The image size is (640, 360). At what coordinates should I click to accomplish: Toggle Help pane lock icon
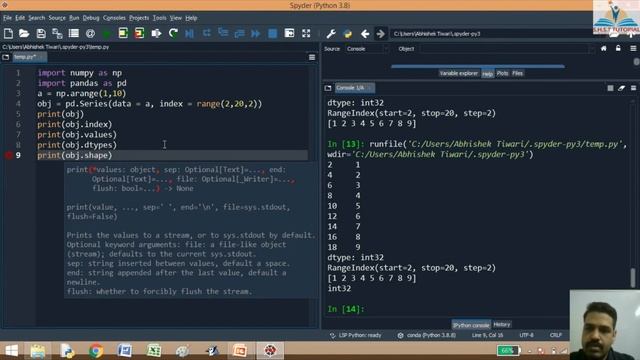618,49
